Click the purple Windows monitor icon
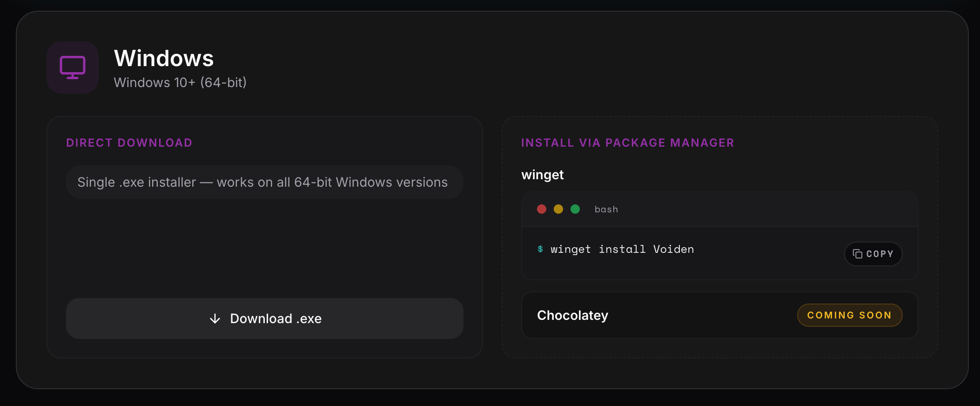980x406 pixels. pyautogui.click(x=73, y=68)
